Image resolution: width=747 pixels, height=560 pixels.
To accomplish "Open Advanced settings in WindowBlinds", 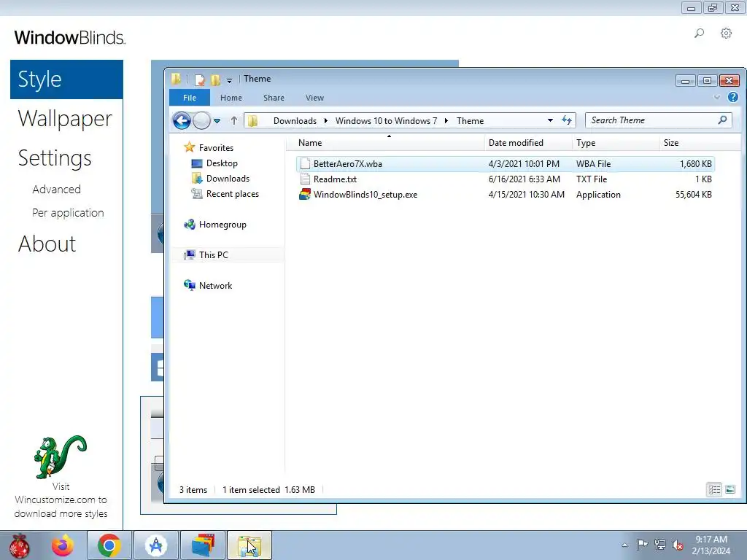I will point(57,189).
